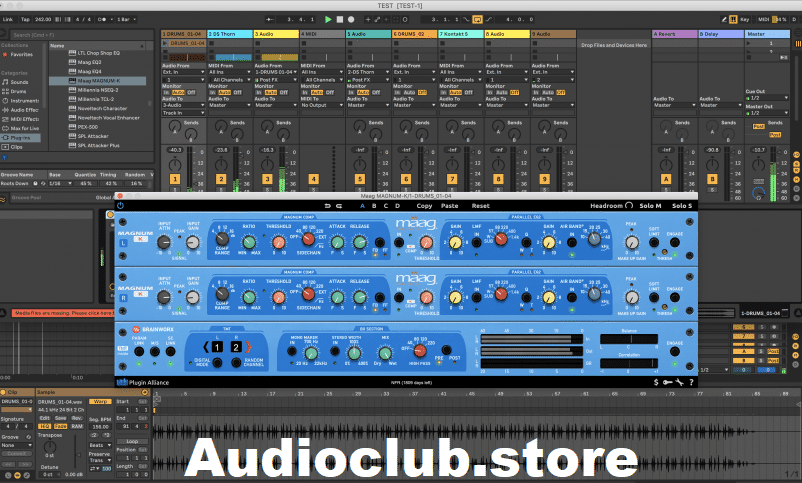Toggle track 1 activator button
Screen dimensions: 802x483
[x=175, y=179]
